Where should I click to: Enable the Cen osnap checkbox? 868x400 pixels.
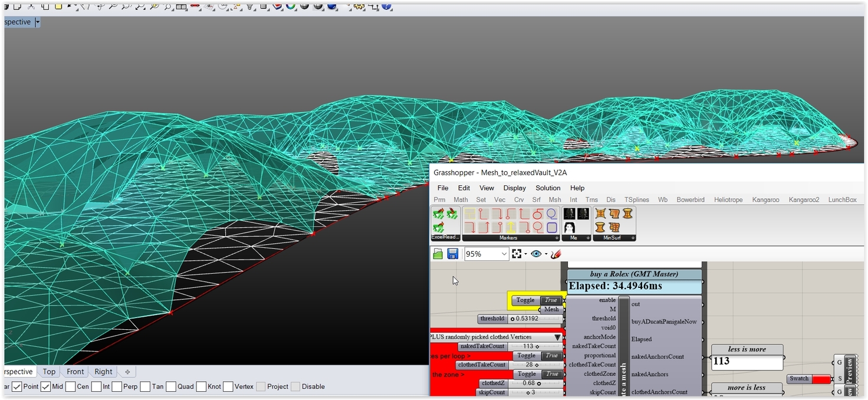[x=70, y=387]
